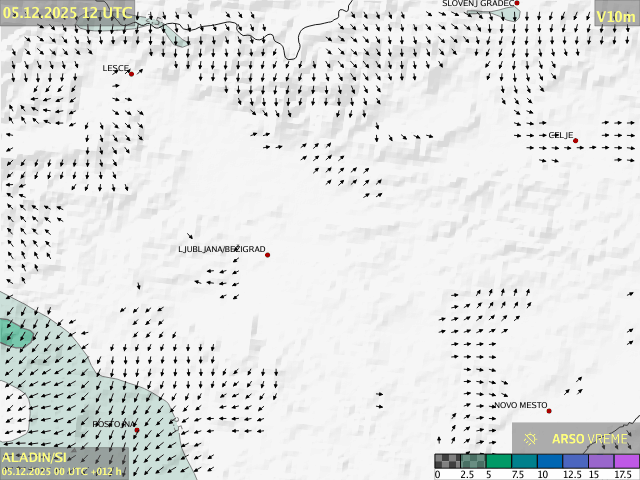640x480 pixels.
Task: Click the Ljubljana/Bežigrad red station dot
Action: (267, 255)
